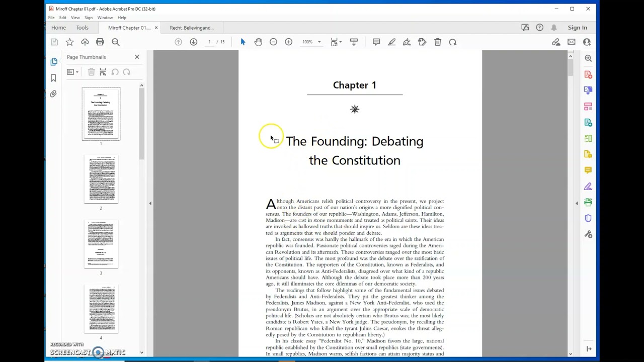644x362 pixels.
Task: Select page 1 thumbnail
Action: click(101, 114)
